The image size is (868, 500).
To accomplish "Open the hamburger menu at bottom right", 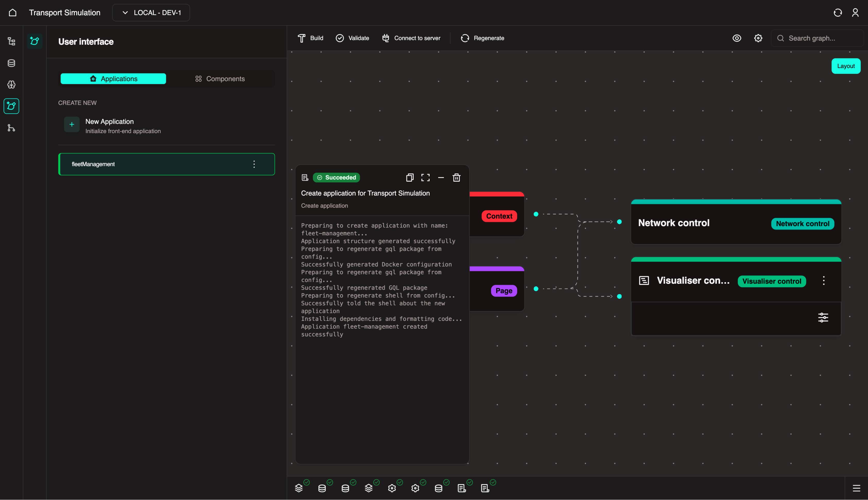I will [x=856, y=488].
